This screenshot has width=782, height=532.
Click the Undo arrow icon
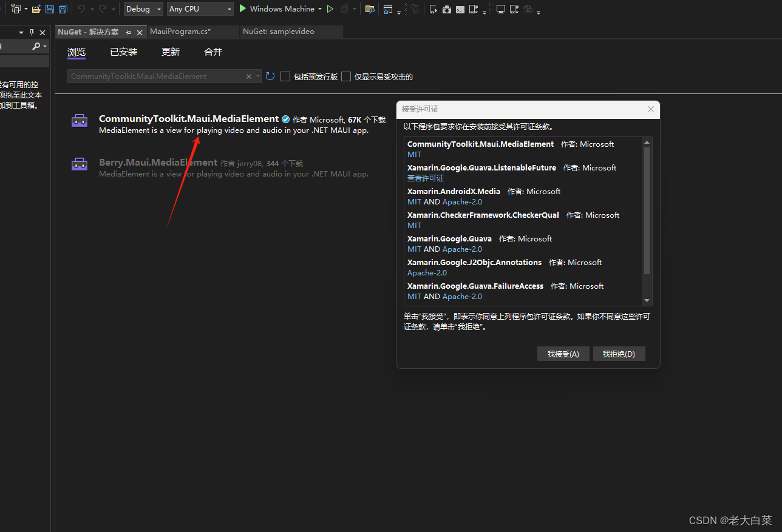81,8
